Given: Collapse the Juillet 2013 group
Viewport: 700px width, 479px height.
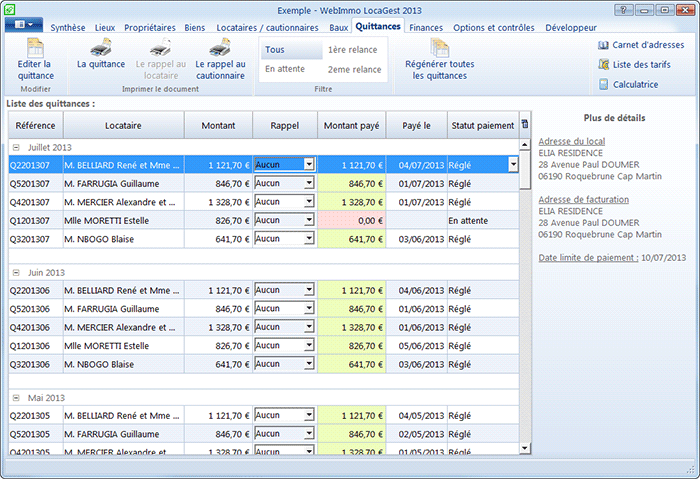Looking at the screenshot, I should pos(16,147).
